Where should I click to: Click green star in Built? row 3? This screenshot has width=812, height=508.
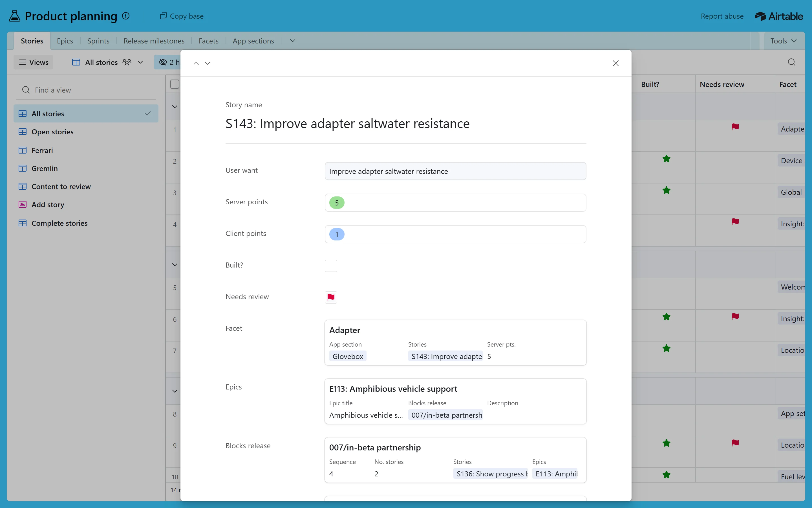click(x=667, y=190)
